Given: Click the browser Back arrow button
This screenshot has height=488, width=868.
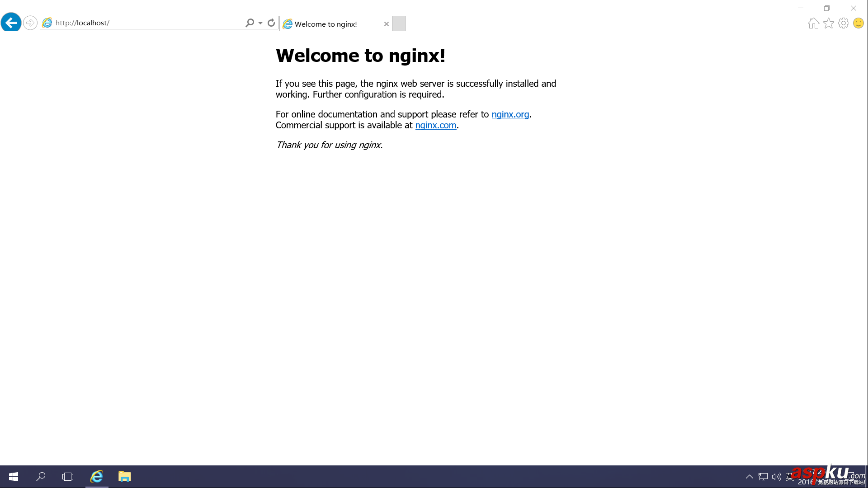Looking at the screenshot, I should pos(11,23).
